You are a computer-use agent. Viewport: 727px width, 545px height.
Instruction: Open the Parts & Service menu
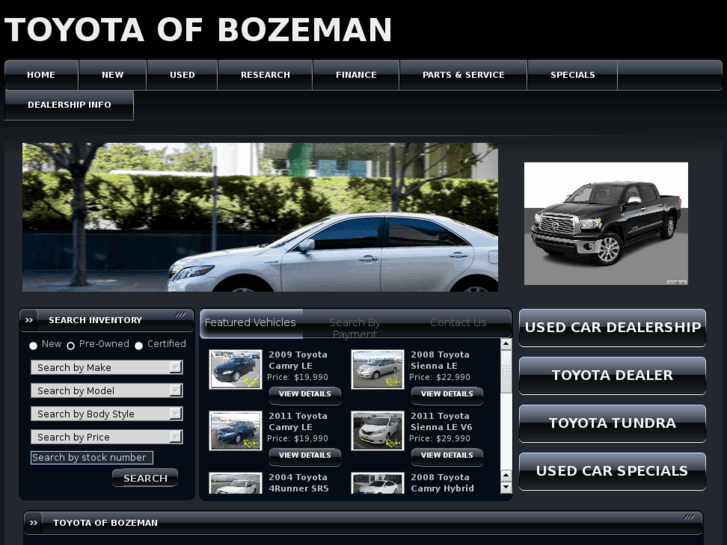point(463,75)
